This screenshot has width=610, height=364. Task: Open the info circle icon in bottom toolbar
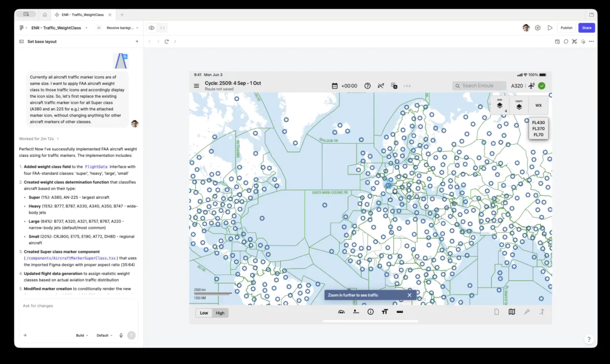[371, 312]
